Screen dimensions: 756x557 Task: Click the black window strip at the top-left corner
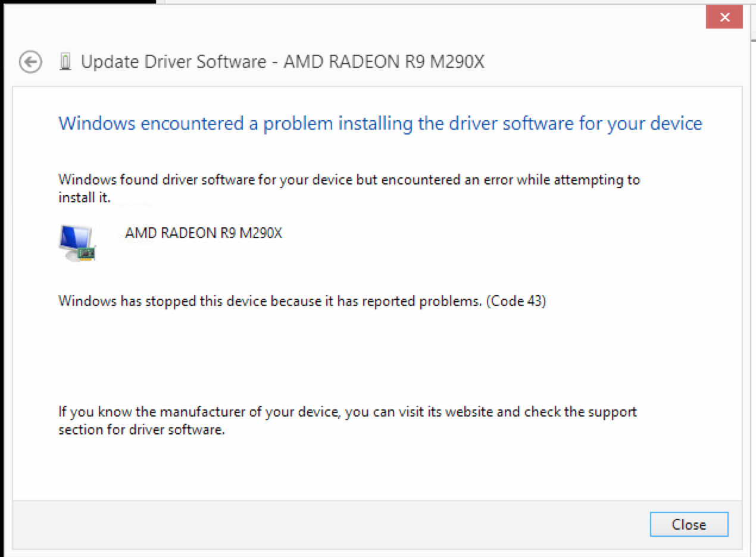77,2
